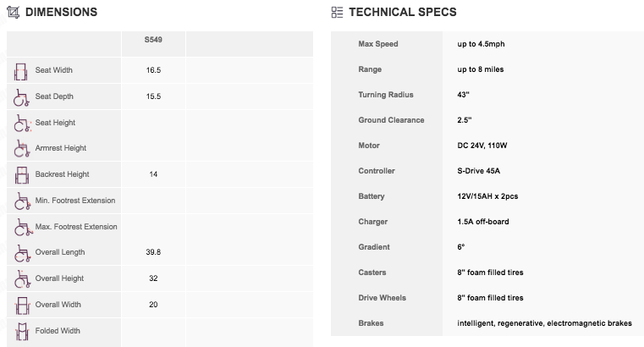
Task: Click the Turning Radius row label
Action: 386,95
